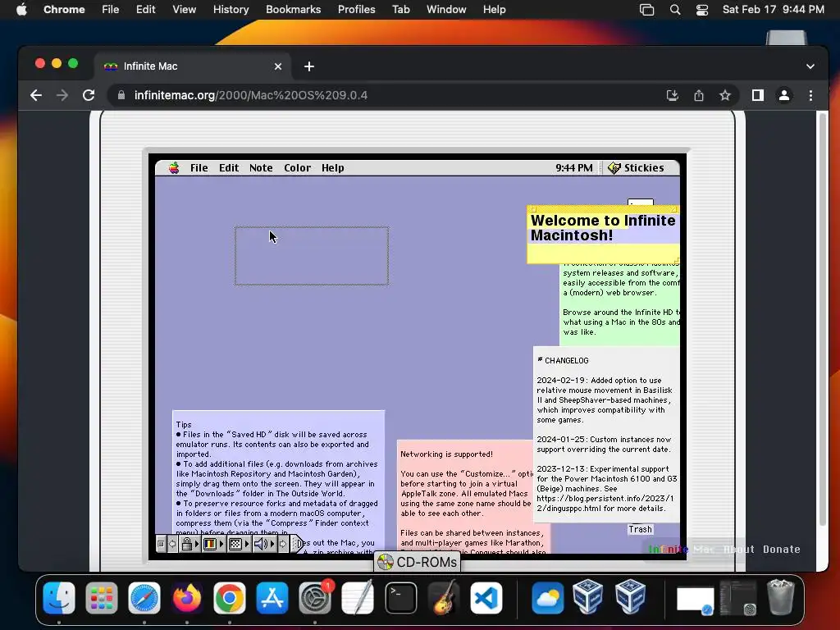
Task: Open the Stickies application menu icon
Action: tap(614, 167)
